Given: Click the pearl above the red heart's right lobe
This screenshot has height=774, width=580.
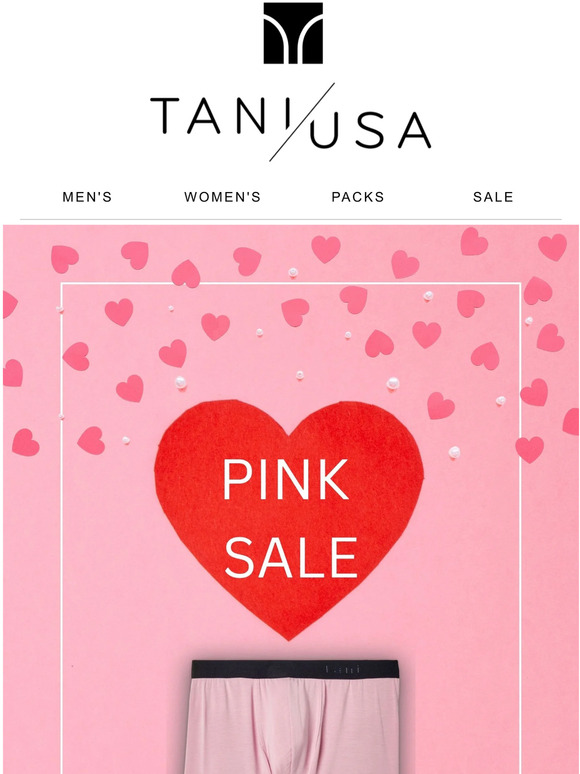Looking at the screenshot, I should tap(393, 383).
